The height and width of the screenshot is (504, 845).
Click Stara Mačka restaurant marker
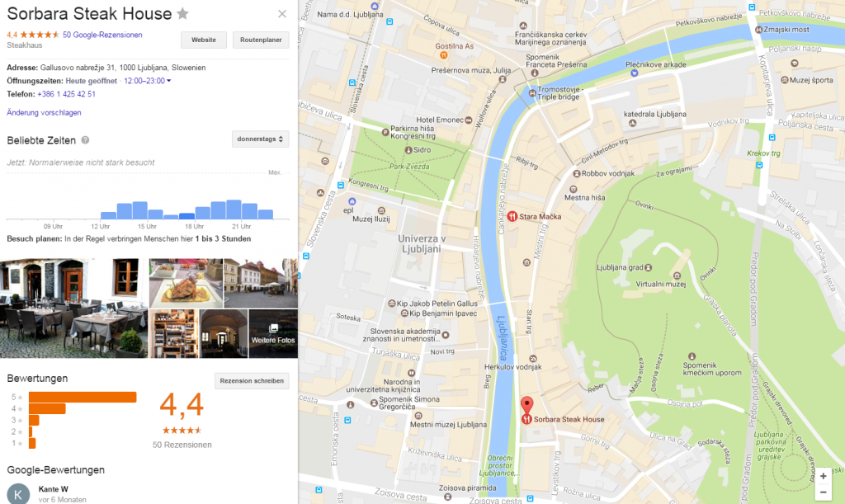(x=512, y=216)
